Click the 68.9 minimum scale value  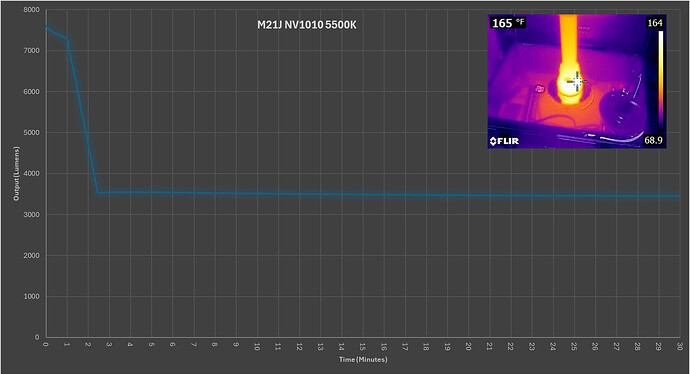[653, 140]
